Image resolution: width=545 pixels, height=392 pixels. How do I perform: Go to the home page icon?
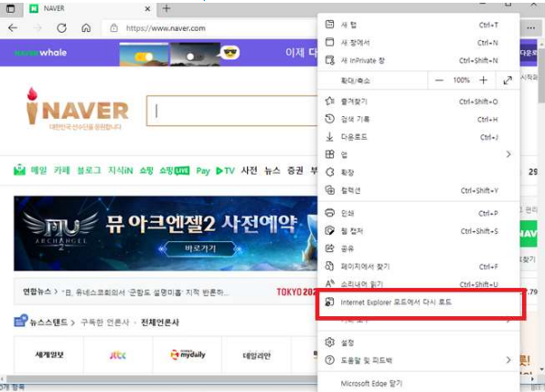tap(86, 28)
